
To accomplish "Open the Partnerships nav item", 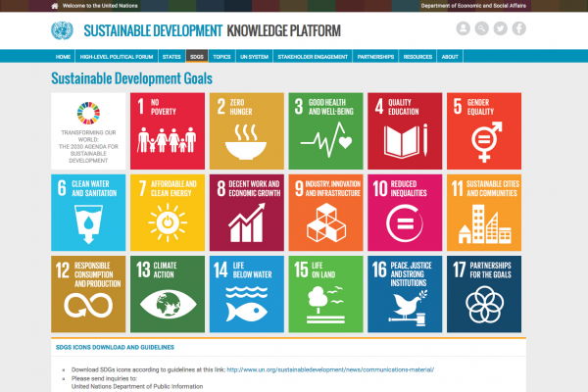I will point(375,57).
